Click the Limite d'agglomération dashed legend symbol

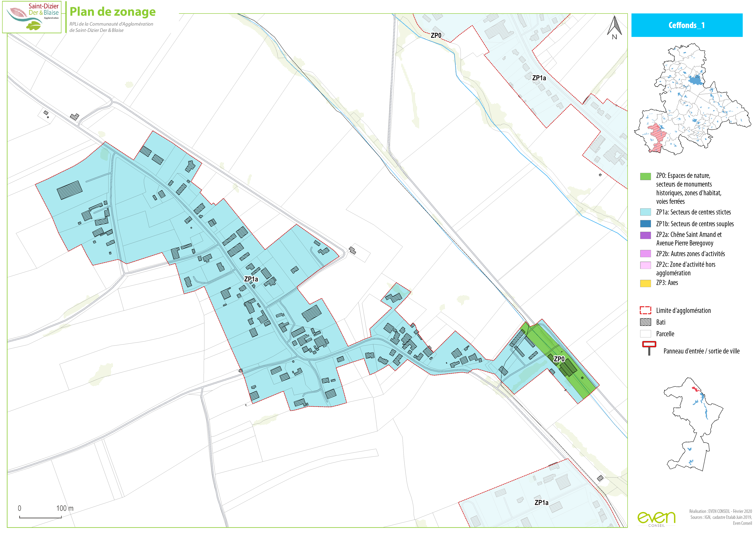tap(645, 310)
